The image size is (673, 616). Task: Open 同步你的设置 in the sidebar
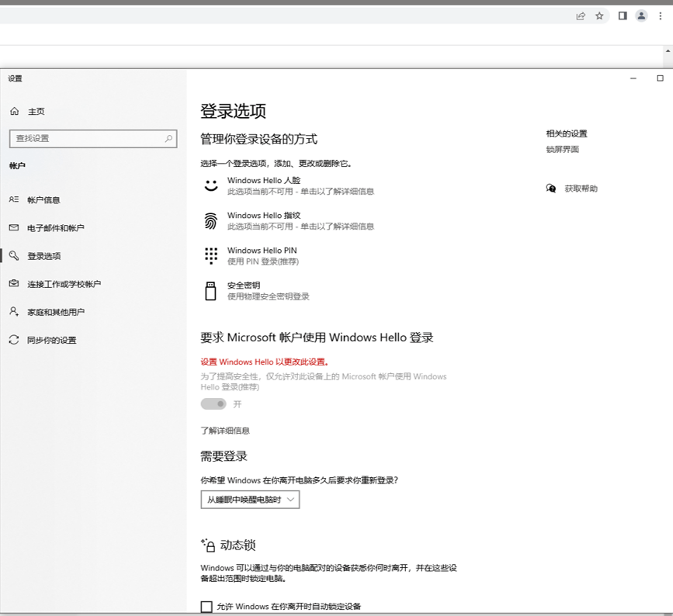52,340
